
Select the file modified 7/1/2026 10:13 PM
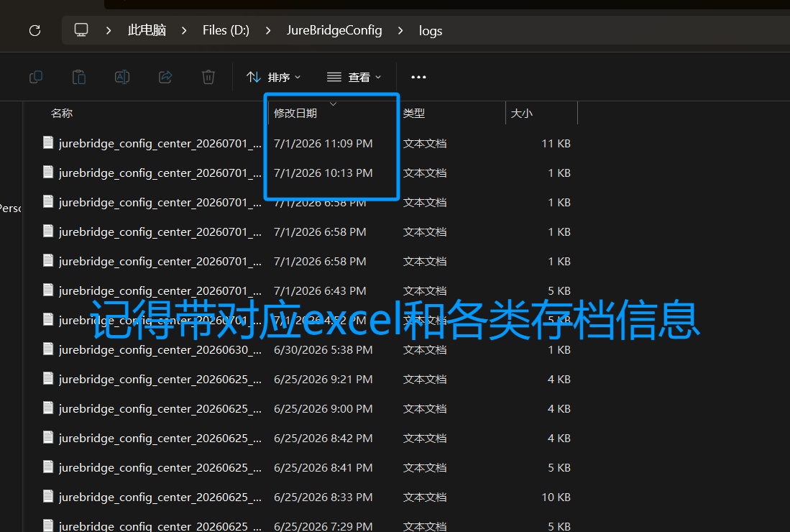[x=308, y=173]
